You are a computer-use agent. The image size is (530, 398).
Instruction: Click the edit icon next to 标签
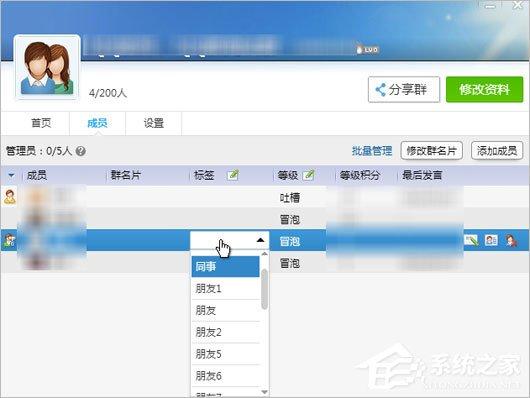[233, 175]
